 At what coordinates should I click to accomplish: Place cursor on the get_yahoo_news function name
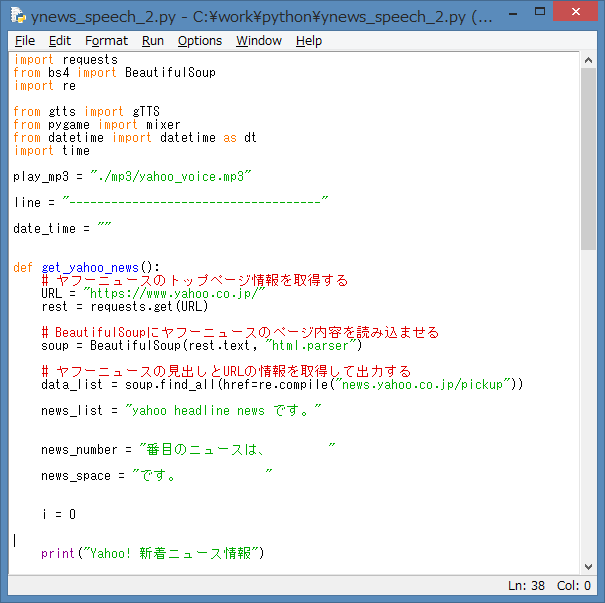click(97, 268)
